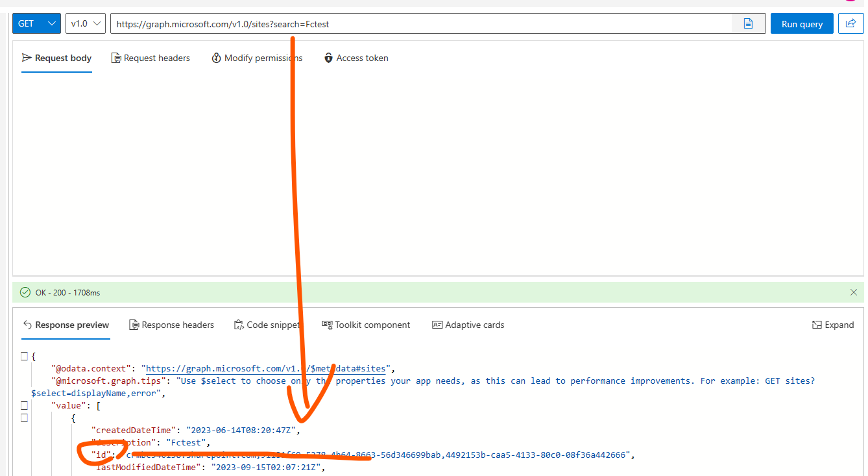Screen dimensions: 868x476
Task: Click the Run query button
Action: click(x=802, y=23)
